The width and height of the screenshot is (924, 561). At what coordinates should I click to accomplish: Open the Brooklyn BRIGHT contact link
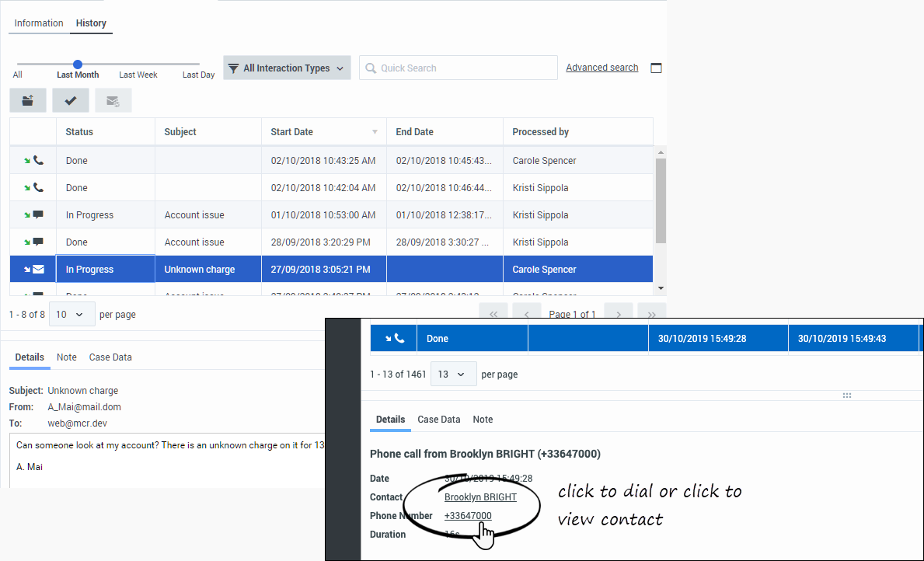[x=480, y=497]
